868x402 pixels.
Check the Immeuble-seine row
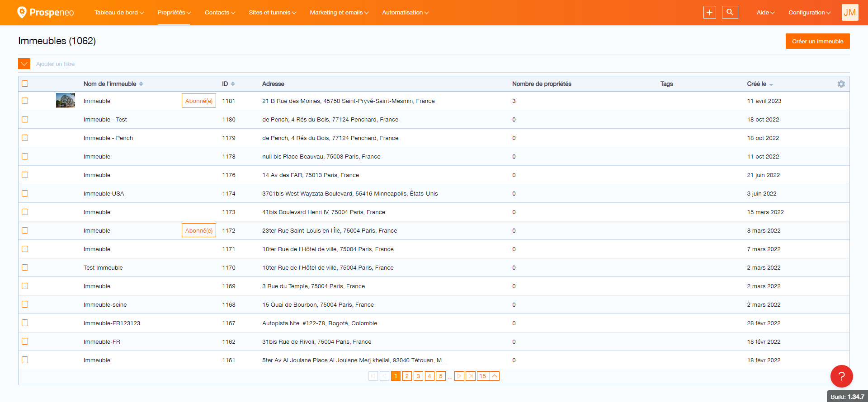click(x=25, y=304)
